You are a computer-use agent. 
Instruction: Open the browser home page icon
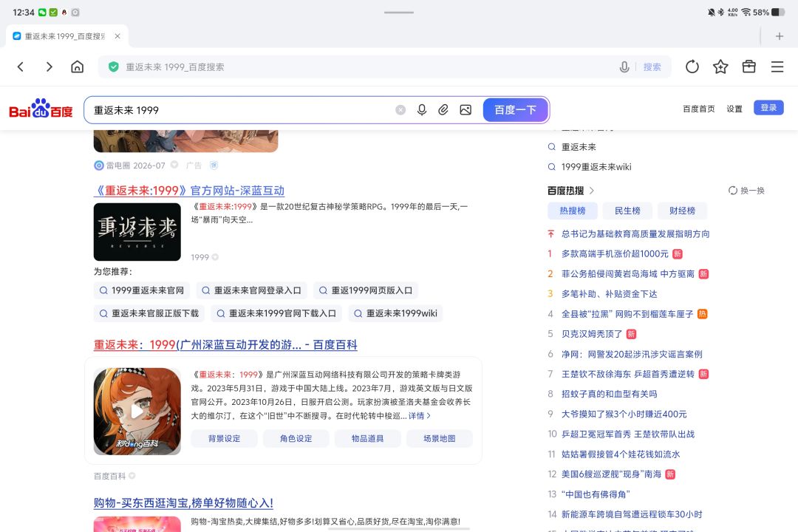[78, 66]
